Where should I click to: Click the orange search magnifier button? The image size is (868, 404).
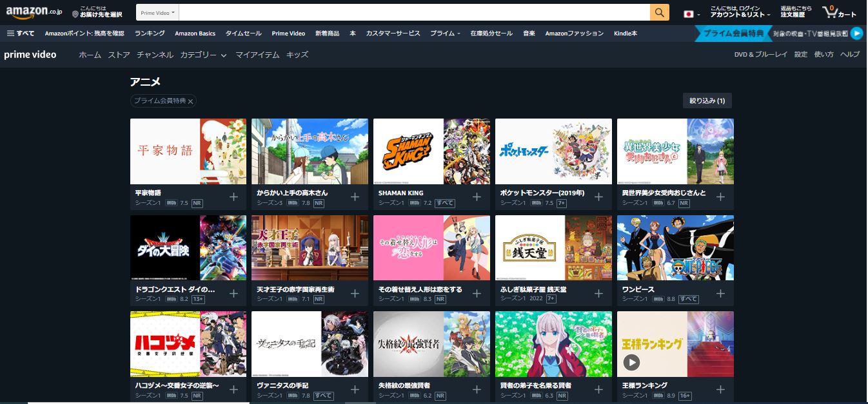660,13
